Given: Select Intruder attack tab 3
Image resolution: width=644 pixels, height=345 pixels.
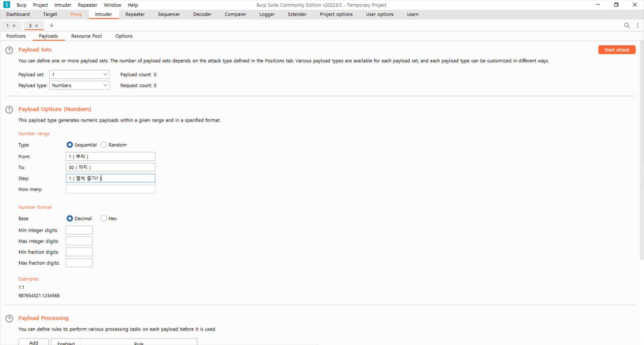Looking at the screenshot, I should (30, 26).
